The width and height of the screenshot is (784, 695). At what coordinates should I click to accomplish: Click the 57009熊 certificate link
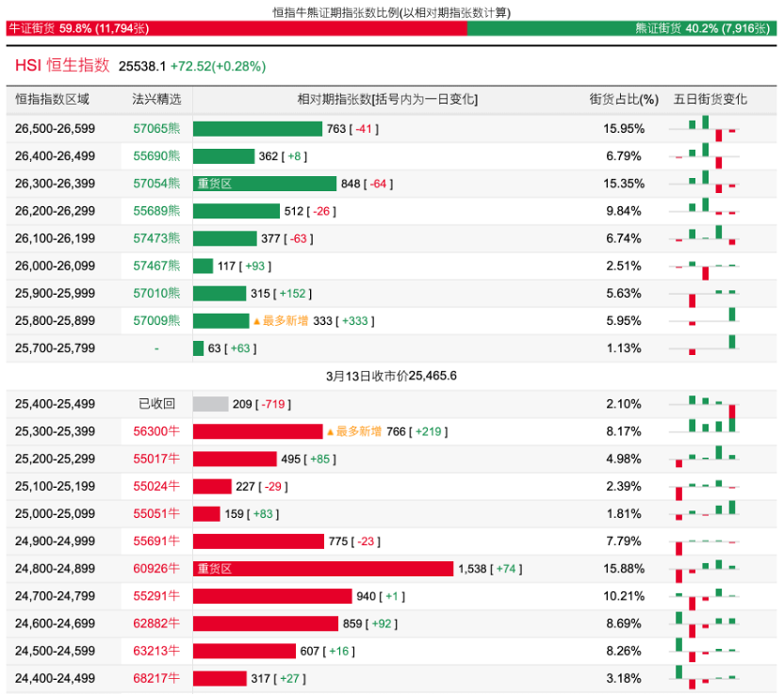click(x=156, y=321)
